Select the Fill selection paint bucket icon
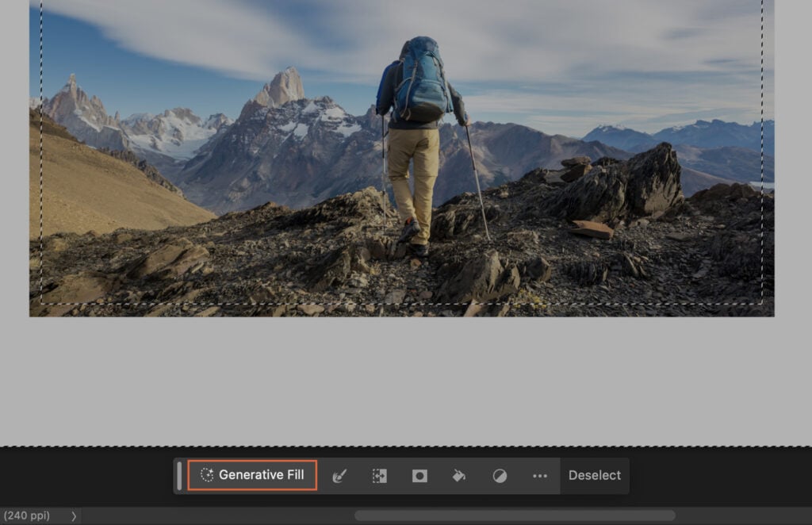The height and width of the screenshot is (525, 812). tap(459, 475)
